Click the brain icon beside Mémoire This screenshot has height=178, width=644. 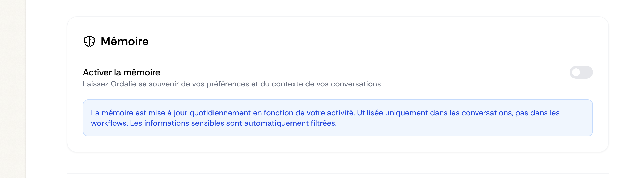(89, 41)
